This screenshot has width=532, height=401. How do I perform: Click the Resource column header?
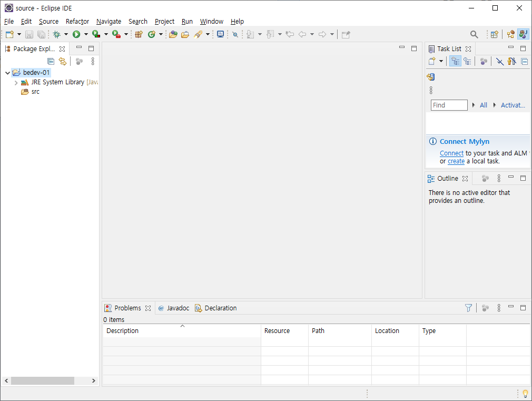(284, 331)
